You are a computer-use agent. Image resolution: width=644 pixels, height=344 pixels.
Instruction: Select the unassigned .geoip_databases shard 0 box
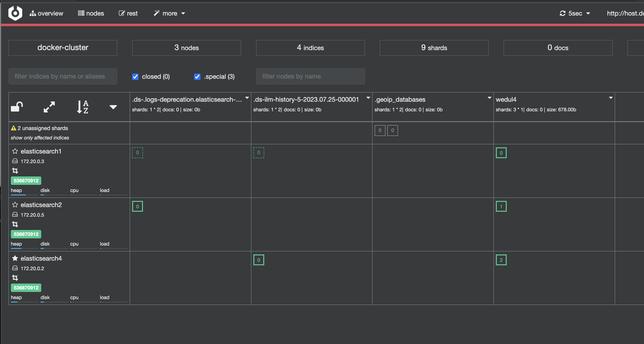[x=380, y=130]
